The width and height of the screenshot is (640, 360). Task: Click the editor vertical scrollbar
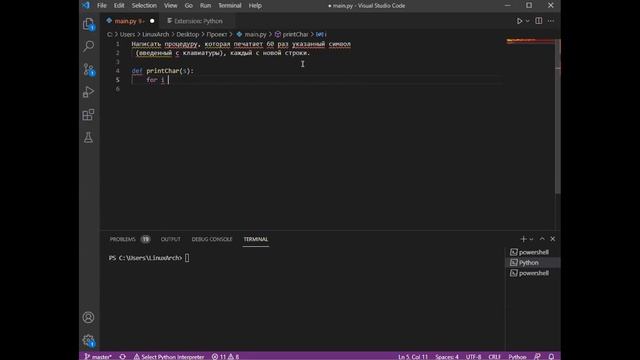558,116
